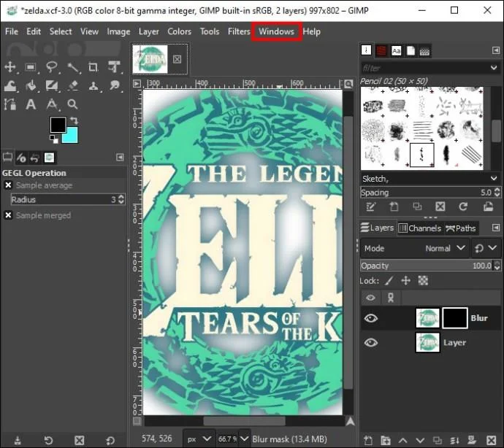Open the Undo History tab
This screenshot has height=448, width=504.
pyautogui.click(x=34, y=158)
